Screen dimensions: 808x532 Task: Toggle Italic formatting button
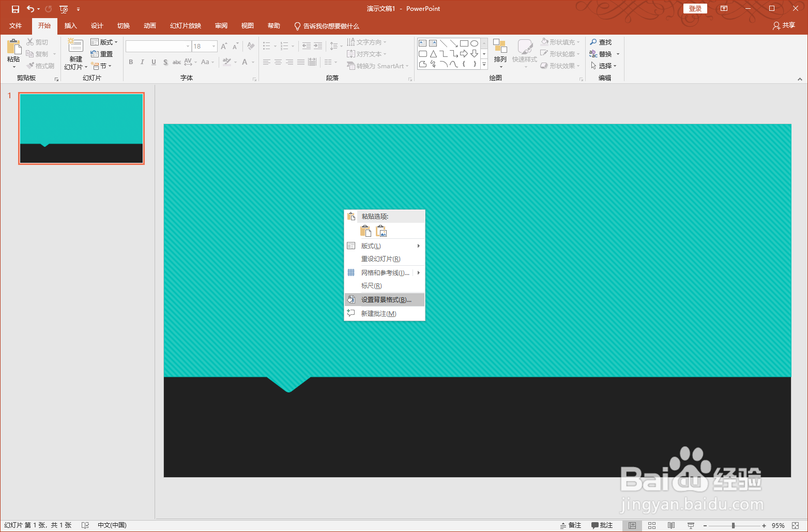click(x=142, y=62)
